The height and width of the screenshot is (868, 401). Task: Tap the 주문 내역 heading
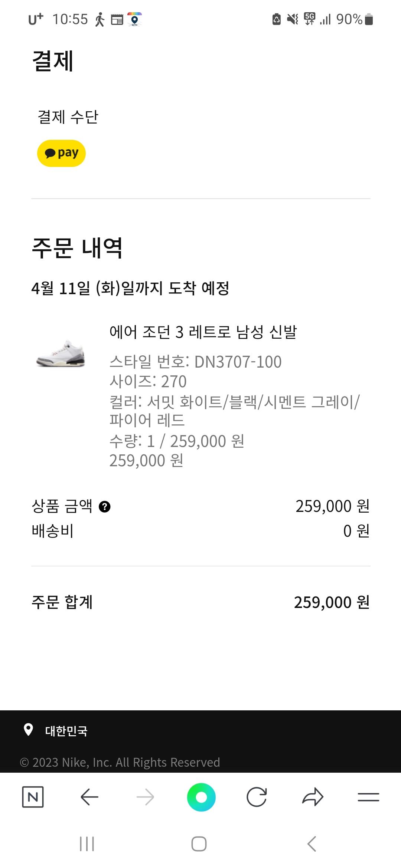(77, 248)
